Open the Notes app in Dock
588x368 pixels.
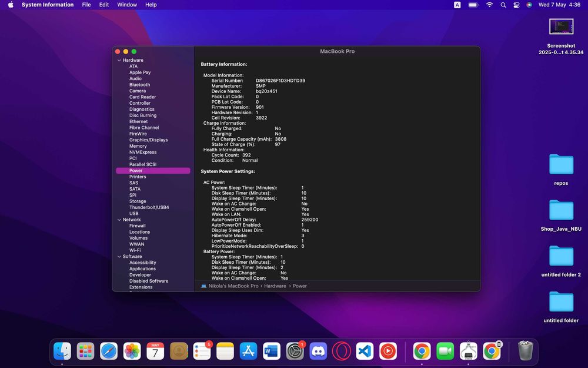(x=225, y=352)
